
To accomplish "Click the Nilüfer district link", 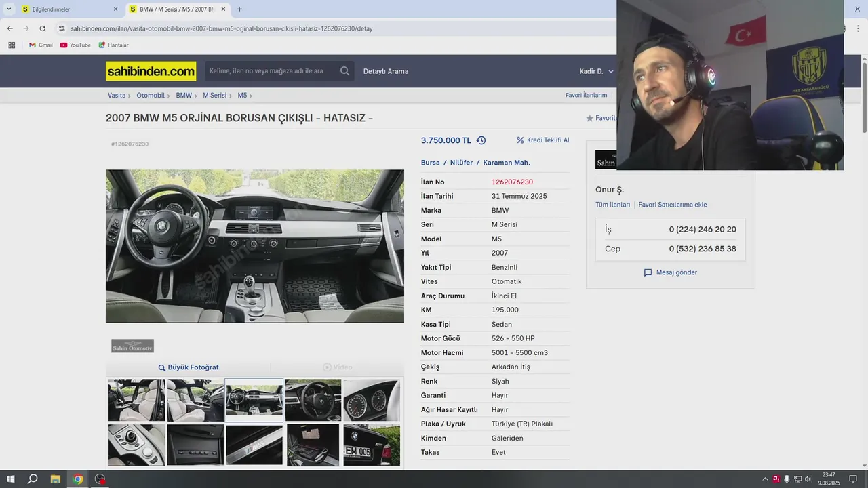I will tap(461, 163).
